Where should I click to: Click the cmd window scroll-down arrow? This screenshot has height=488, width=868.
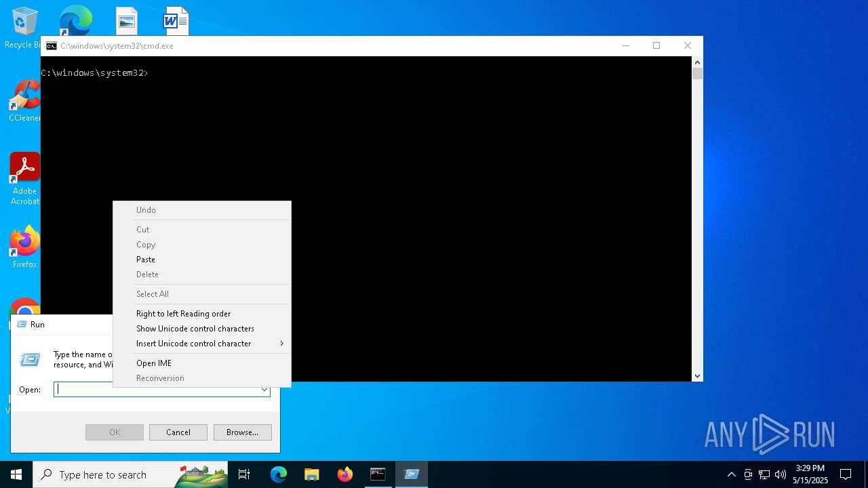[x=697, y=375]
